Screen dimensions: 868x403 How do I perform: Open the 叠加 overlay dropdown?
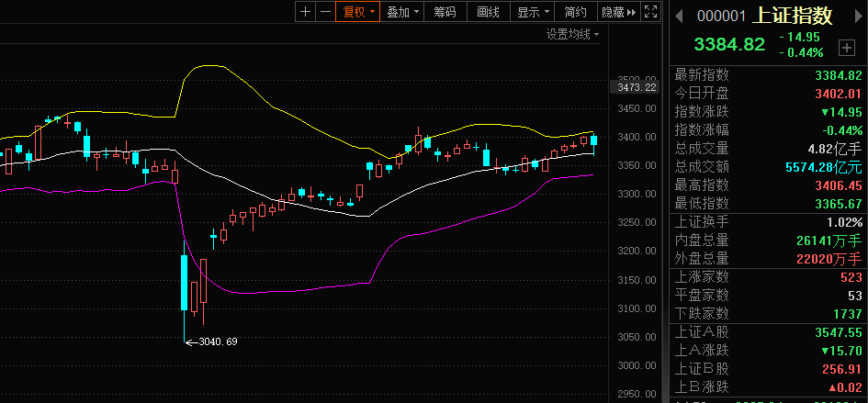pyautogui.click(x=402, y=12)
